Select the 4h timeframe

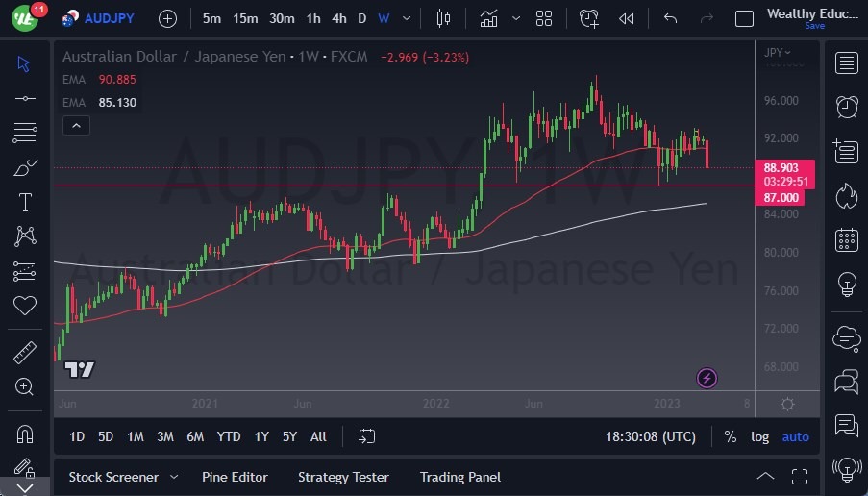tap(339, 18)
